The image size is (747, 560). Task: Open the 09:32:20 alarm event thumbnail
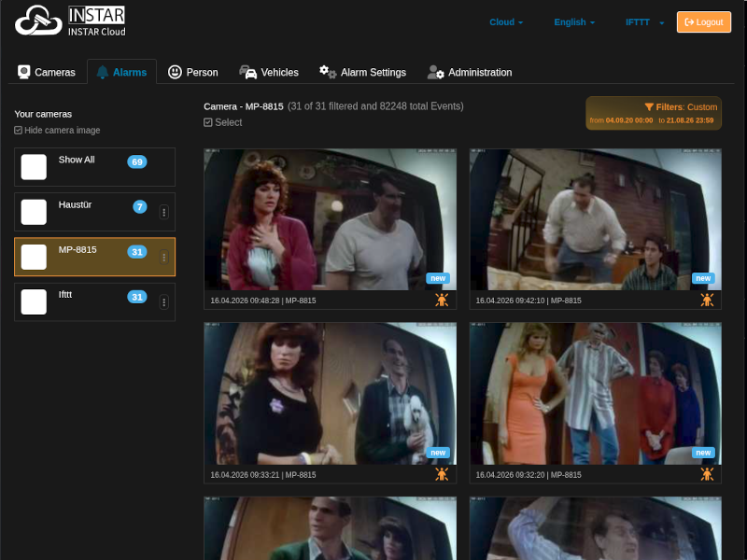tap(596, 393)
